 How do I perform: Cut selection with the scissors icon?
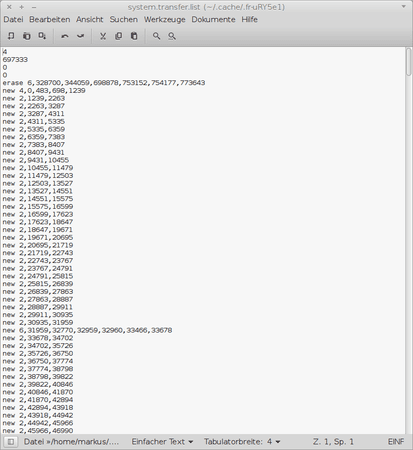click(103, 36)
